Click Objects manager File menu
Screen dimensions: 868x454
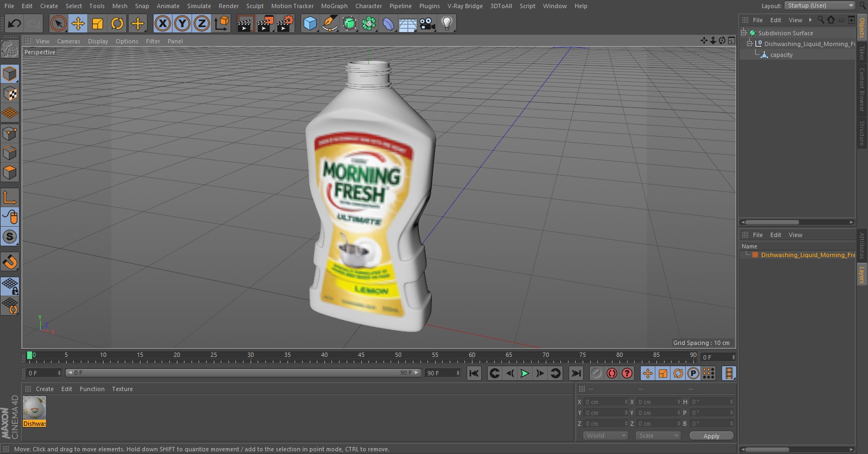(758, 20)
